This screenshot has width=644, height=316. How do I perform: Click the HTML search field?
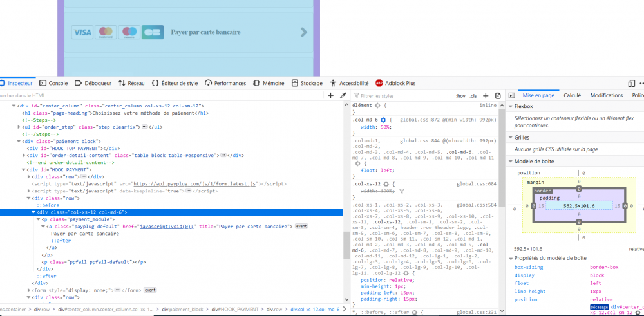160,96
